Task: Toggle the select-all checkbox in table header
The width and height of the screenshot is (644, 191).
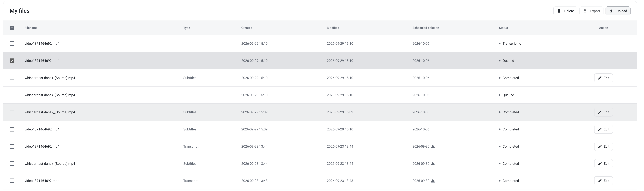Action: (12, 28)
